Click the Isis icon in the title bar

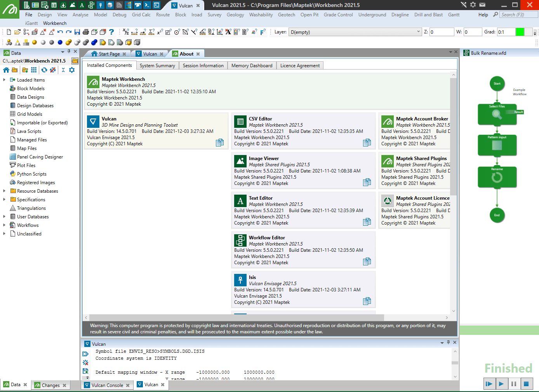101,5
